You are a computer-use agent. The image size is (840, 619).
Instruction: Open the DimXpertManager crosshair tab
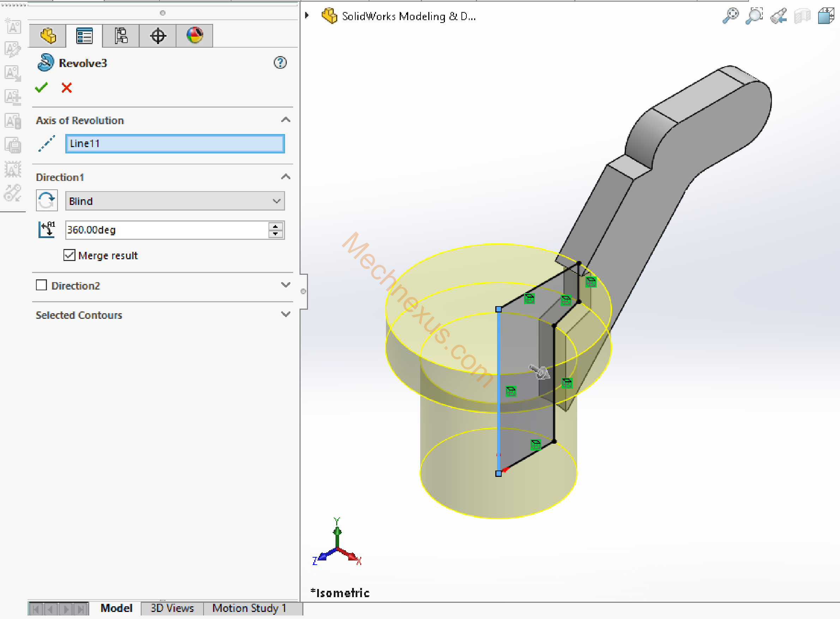pyautogui.click(x=157, y=36)
